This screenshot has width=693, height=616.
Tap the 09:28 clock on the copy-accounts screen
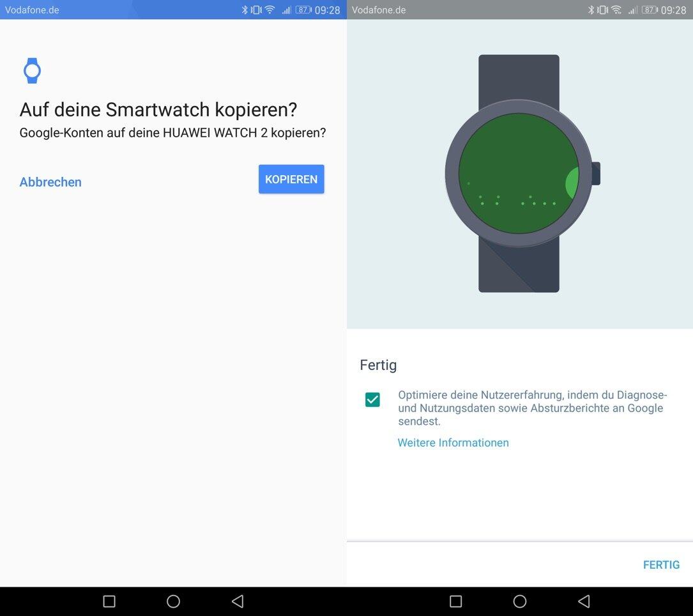coord(327,10)
